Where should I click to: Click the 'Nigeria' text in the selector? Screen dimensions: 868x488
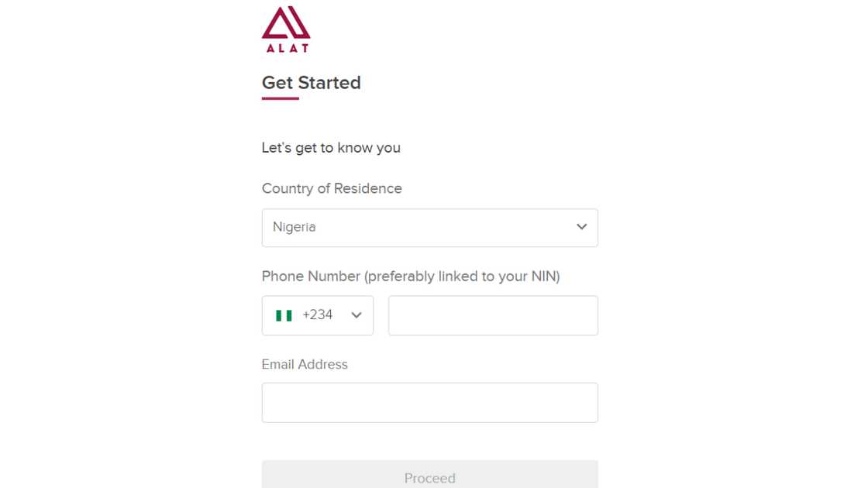[294, 227]
